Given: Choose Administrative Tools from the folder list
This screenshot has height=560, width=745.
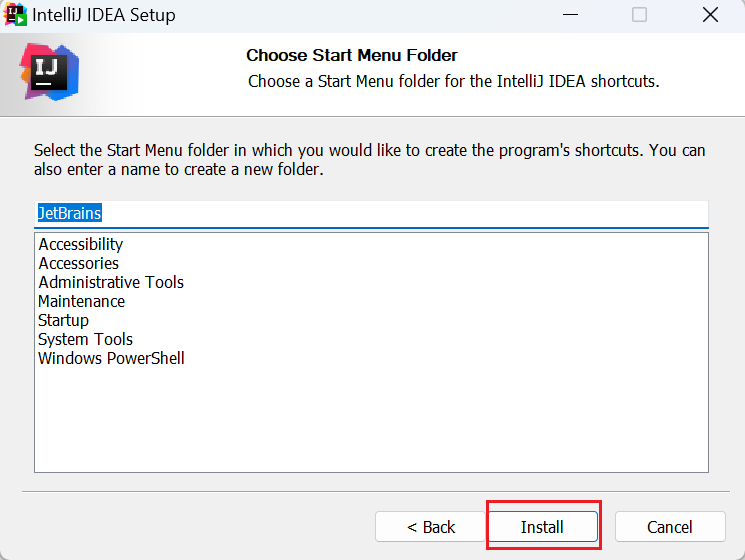Looking at the screenshot, I should 111,282.
